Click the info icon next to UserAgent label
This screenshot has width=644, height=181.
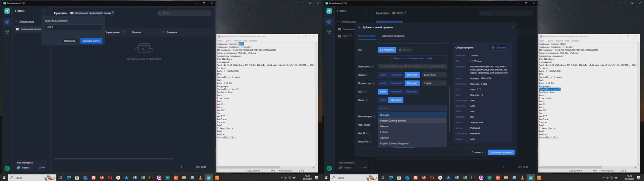coord(372,66)
